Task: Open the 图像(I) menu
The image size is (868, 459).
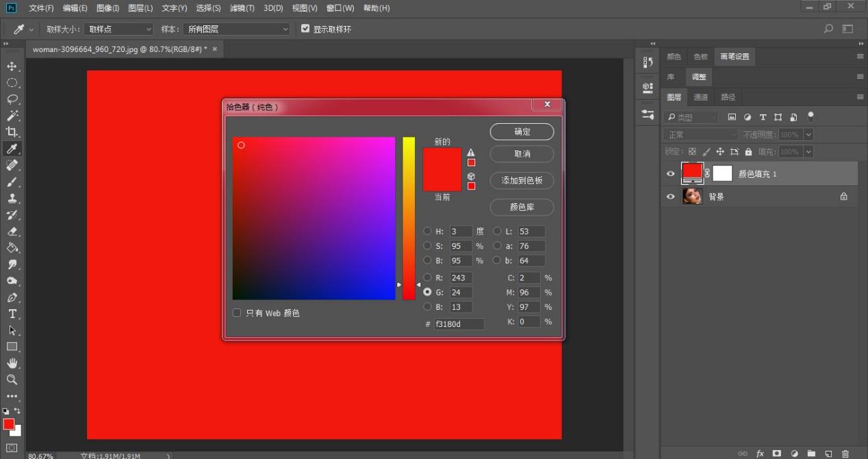Action: (x=107, y=8)
